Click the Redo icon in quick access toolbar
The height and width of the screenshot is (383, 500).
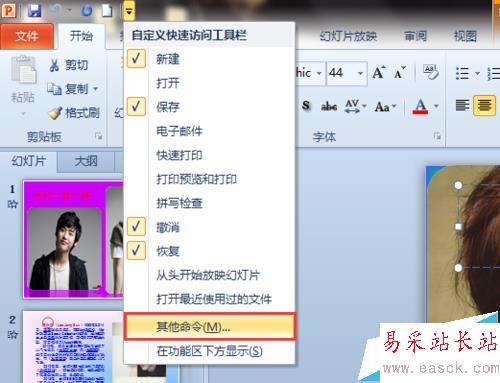87,11
